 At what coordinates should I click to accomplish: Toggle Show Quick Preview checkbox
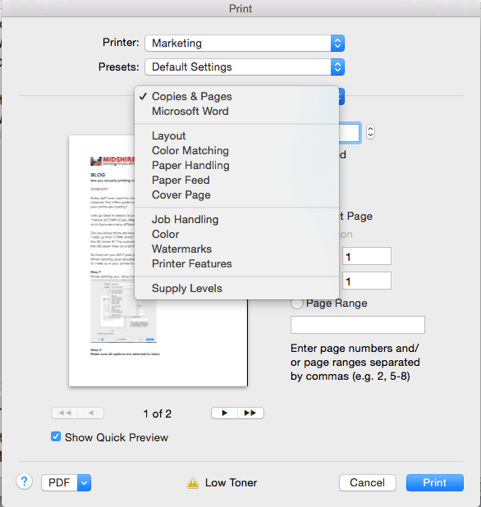[x=56, y=437]
